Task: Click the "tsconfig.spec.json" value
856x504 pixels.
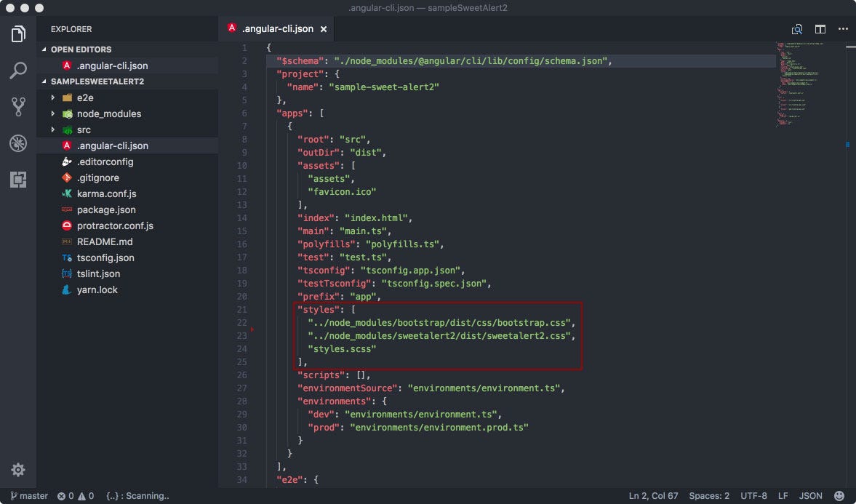Action: (x=434, y=284)
